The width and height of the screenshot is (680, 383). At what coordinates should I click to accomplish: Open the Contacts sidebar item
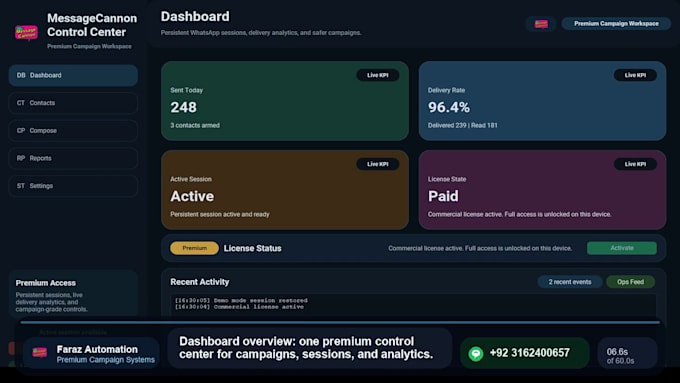(73, 103)
